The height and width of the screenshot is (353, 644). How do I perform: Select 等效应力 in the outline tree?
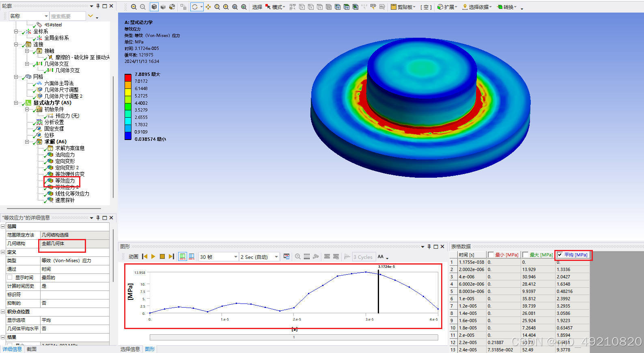pos(65,181)
